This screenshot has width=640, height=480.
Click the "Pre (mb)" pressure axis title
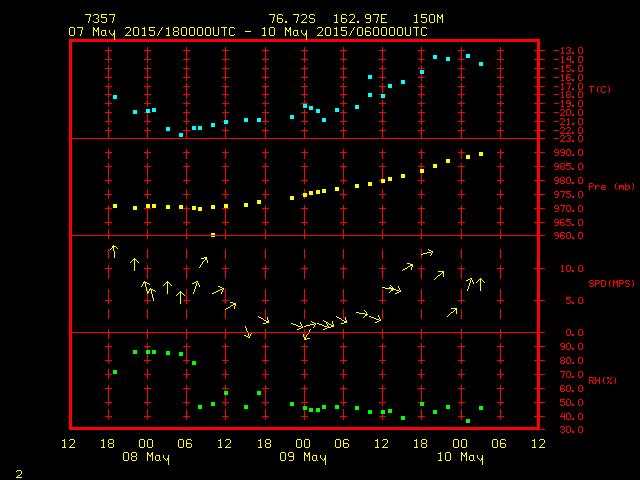coord(611,187)
